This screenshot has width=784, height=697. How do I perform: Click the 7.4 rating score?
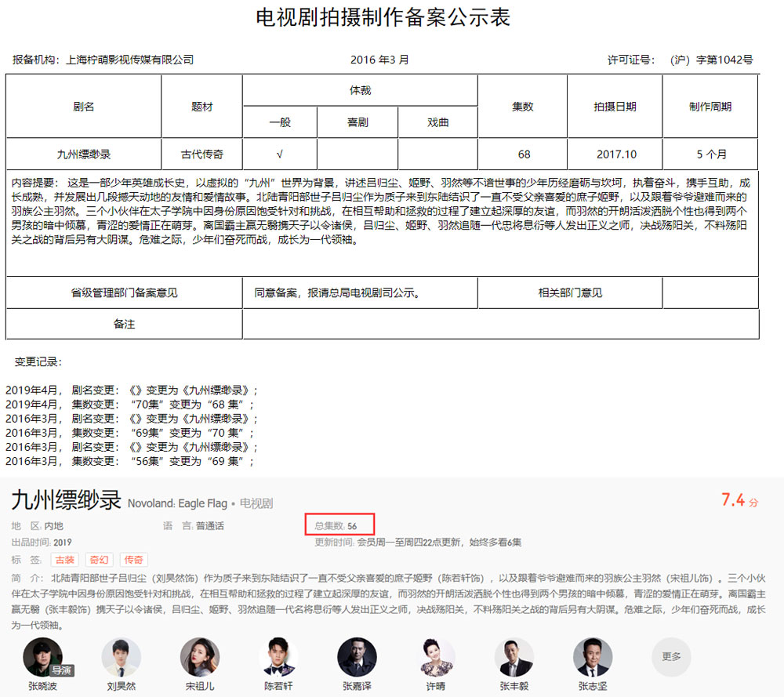[x=733, y=500]
